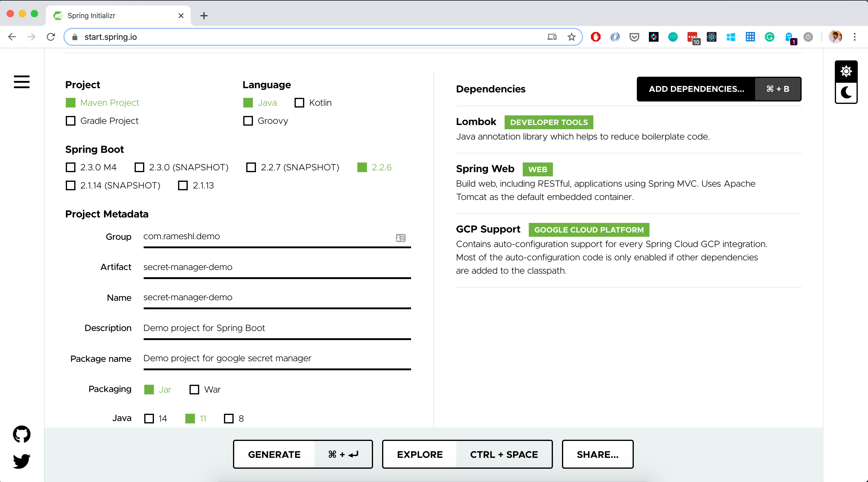Choose Kotlin as the language
Viewport: 868px width, 482px height.
point(299,102)
